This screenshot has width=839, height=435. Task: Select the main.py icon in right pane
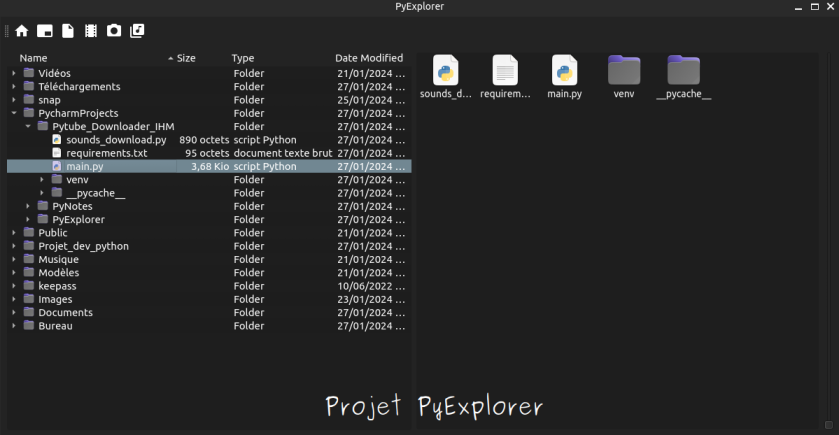564,71
